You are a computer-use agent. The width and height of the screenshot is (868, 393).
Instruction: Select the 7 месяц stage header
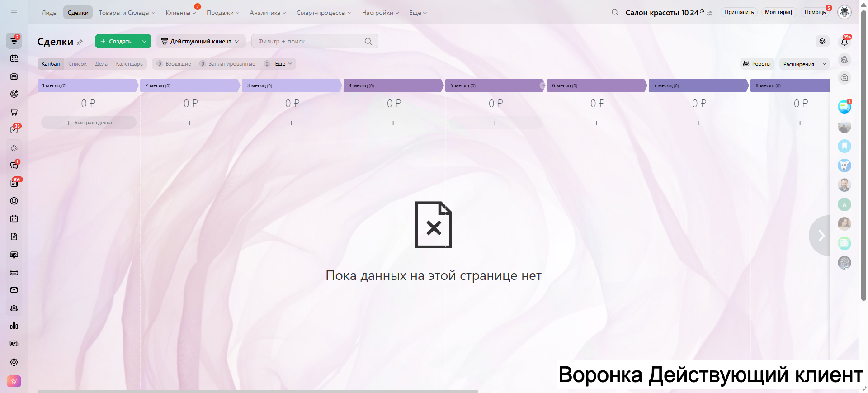click(x=698, y=85)
